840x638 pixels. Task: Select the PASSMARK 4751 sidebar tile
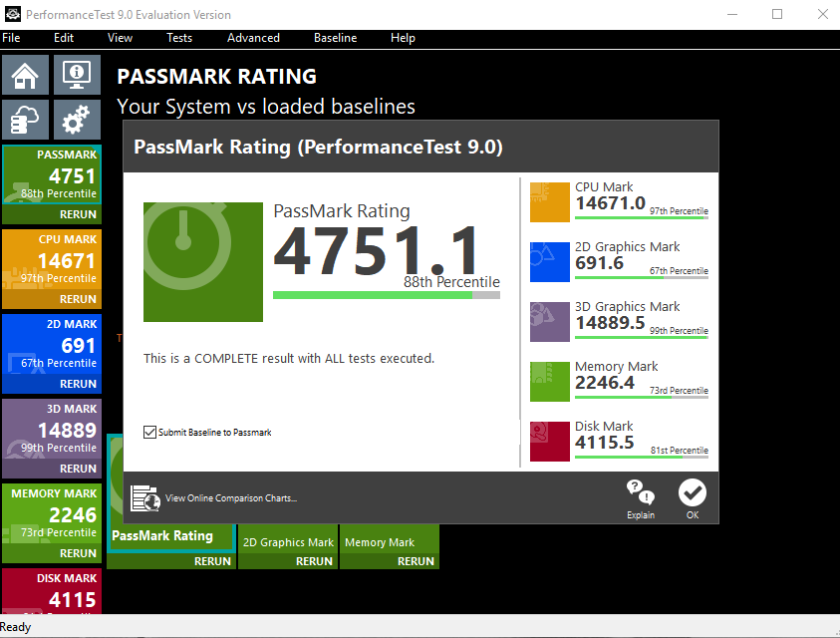pos(52,175)
